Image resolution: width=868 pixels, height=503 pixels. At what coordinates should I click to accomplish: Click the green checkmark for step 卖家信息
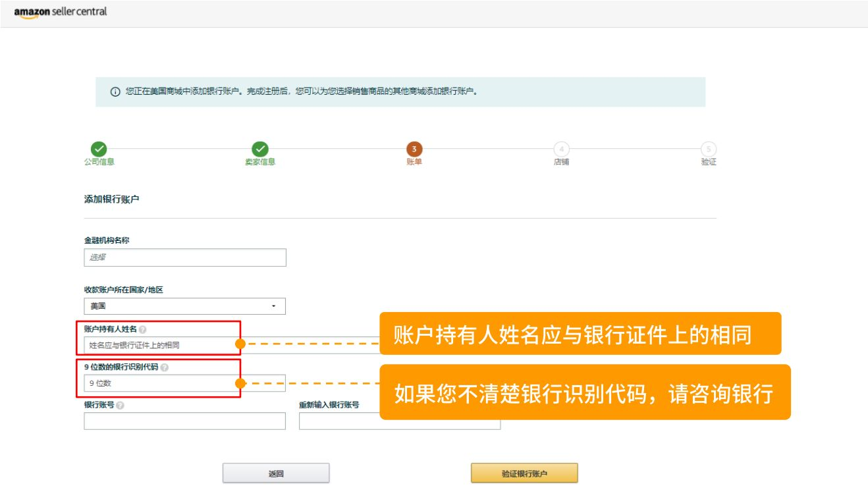(x=260, y=149)
